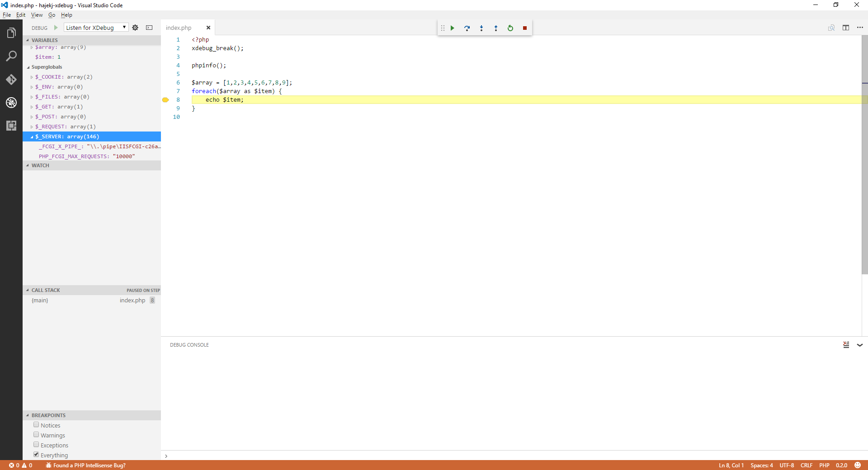The height and width of the screenshot is (470, 868).
Task: Click the Step Out debug button
Action: (496, 28)
